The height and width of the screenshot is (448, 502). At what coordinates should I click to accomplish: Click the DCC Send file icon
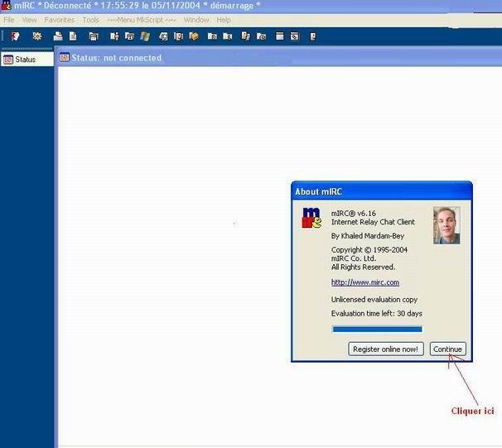tap(163, 36)
